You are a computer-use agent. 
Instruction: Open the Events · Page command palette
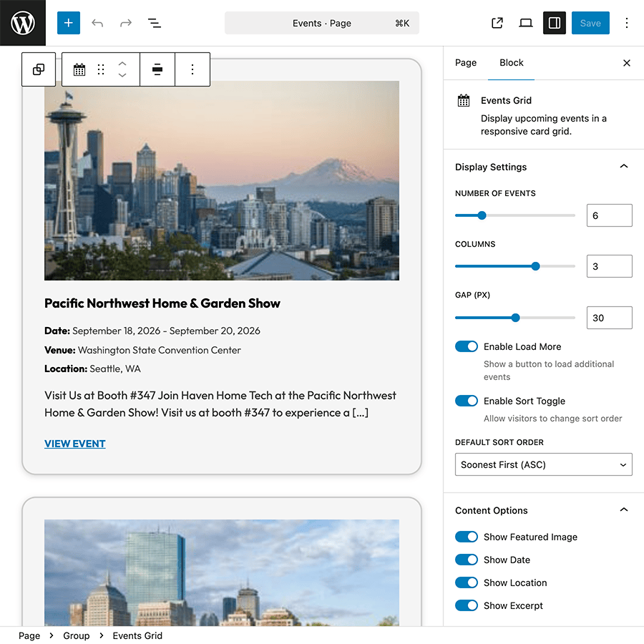[x=321, y=23]
